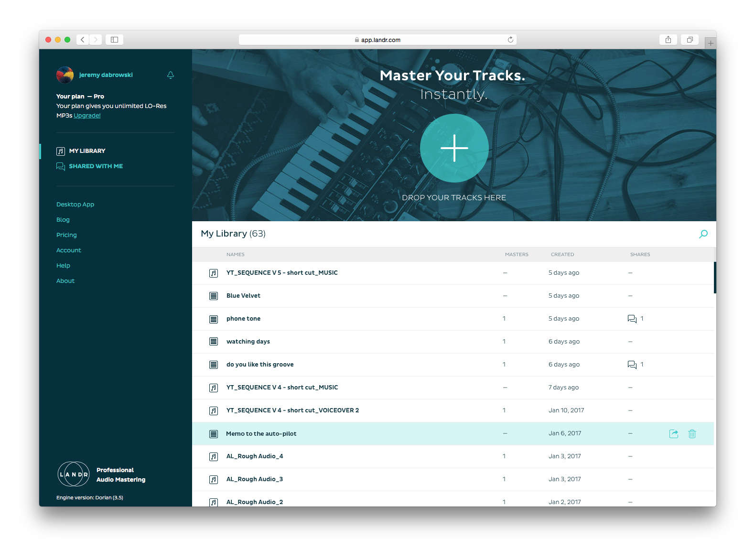Screen dimensions: 755x560
Task: Open the library search magnifier
Action: (703, 234)
